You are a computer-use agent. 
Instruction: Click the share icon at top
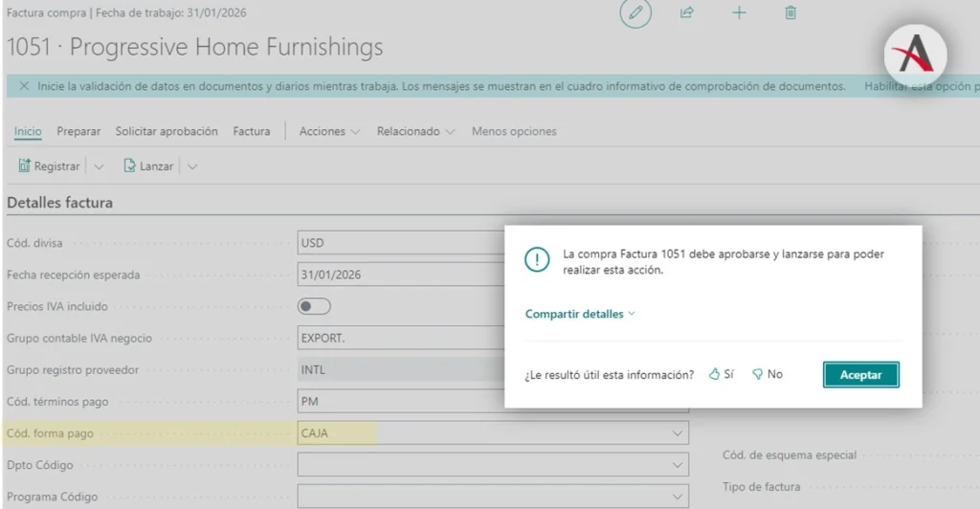686,13
